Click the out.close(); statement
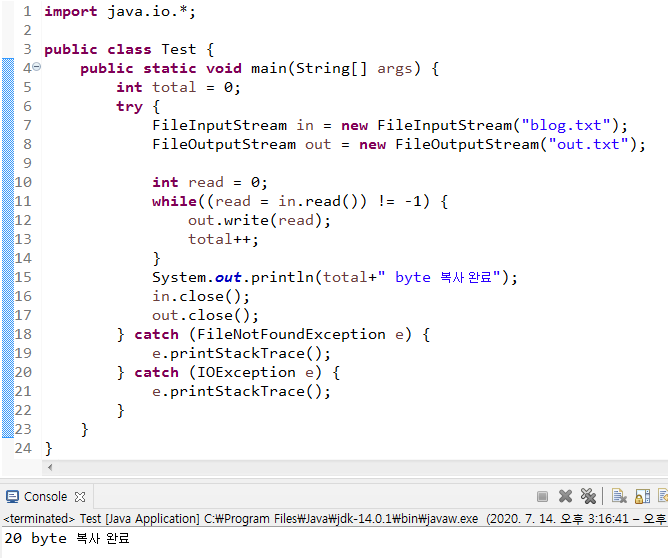The width and height of the screenshot is (668, 558). pos(205,316)
